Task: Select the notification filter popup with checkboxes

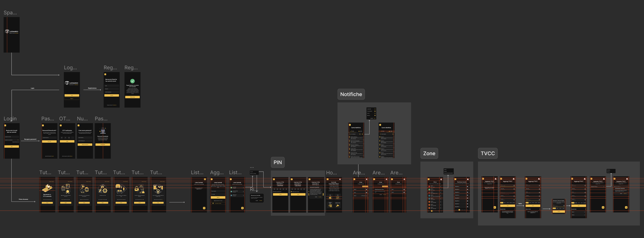Action: pos(371,114)
